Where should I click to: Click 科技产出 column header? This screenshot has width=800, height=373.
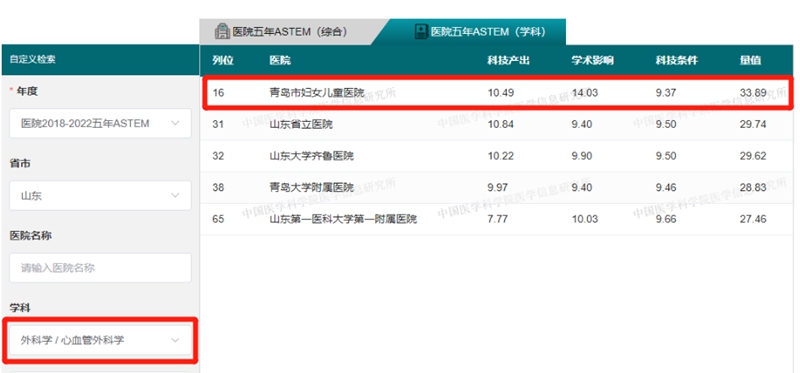pyautogui.click(x=508, y=61)
